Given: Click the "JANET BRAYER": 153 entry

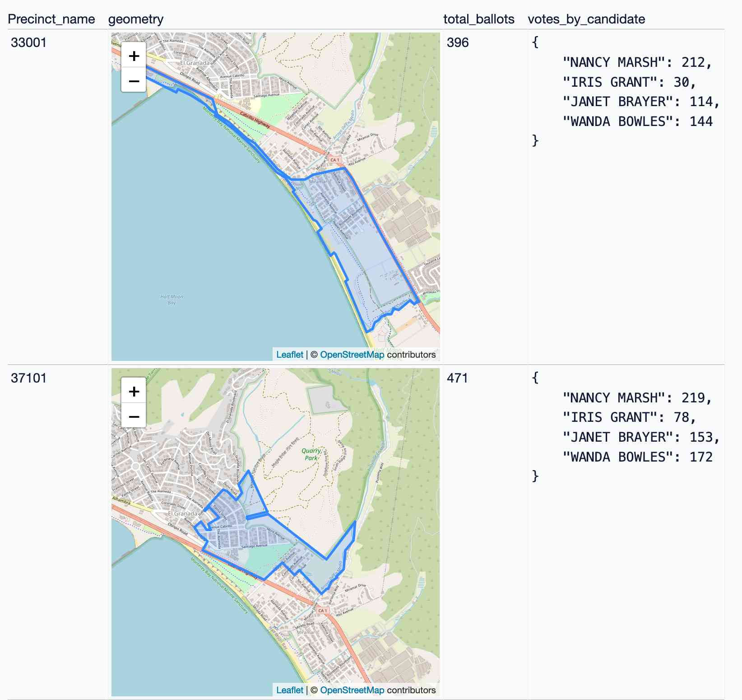Looking at the screenshot, I should pyautogui.click(x=641, y=437).
